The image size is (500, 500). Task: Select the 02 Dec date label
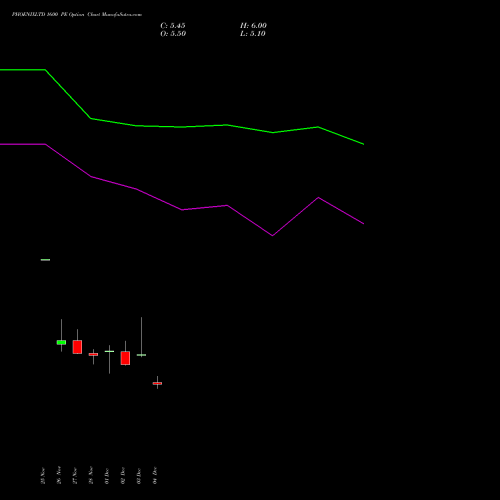click(123, 476)
